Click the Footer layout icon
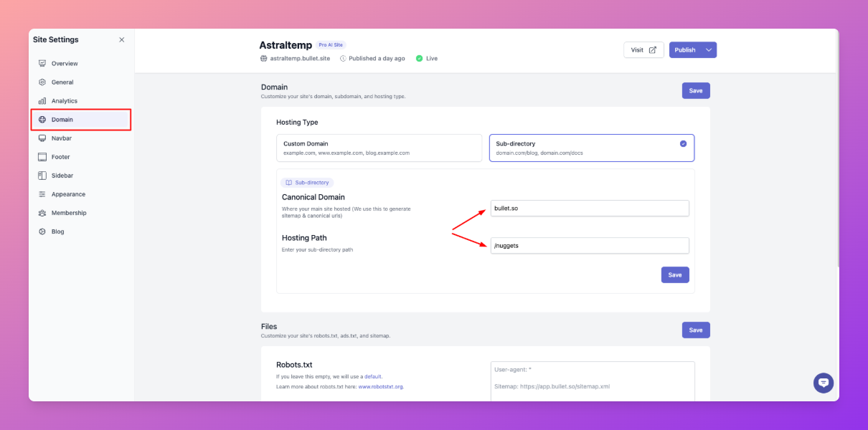Image resolution: width=868 pixels, height=430 pixels. coord(42,157)
